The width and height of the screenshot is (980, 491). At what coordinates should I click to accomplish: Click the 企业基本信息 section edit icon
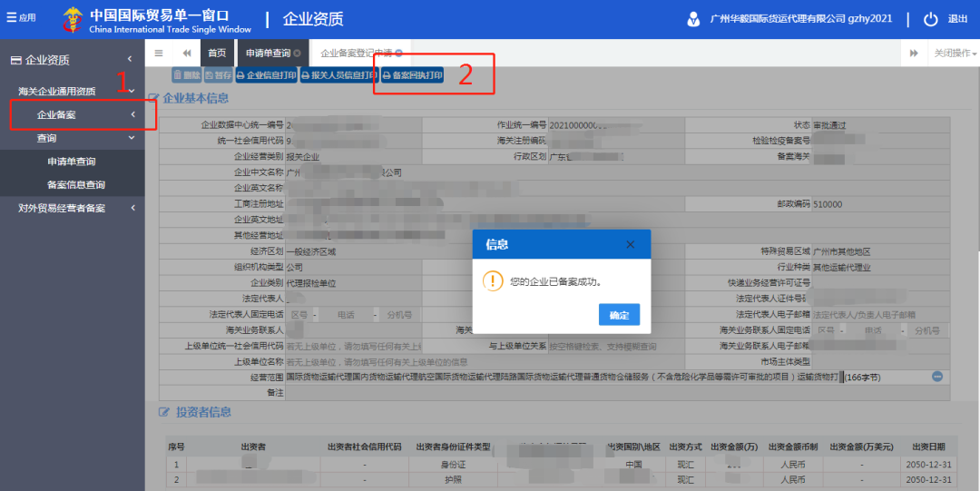click(153, 99)
